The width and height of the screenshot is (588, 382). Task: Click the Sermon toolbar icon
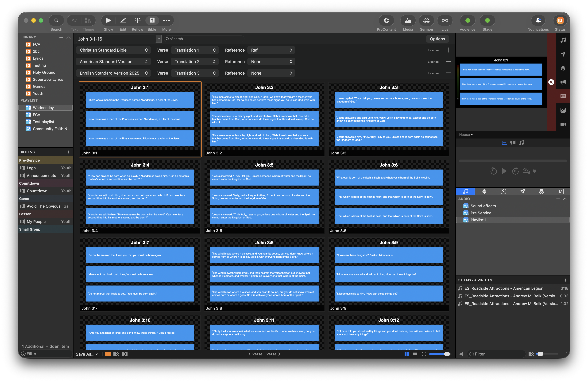(x=426, y=21)
